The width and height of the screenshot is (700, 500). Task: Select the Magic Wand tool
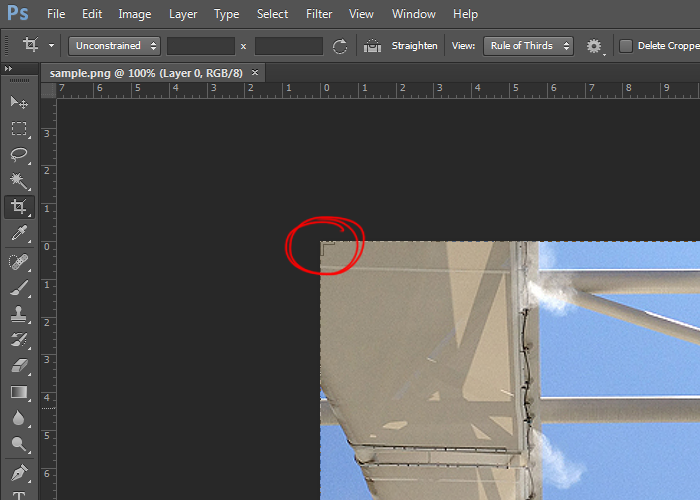click(x=19, y=180)
